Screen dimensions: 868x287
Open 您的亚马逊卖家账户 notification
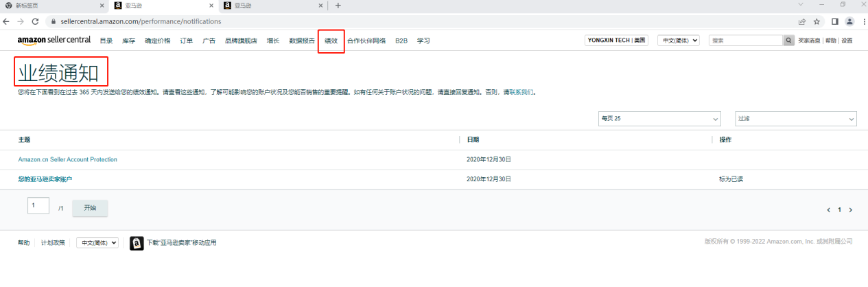pos(45,179)
